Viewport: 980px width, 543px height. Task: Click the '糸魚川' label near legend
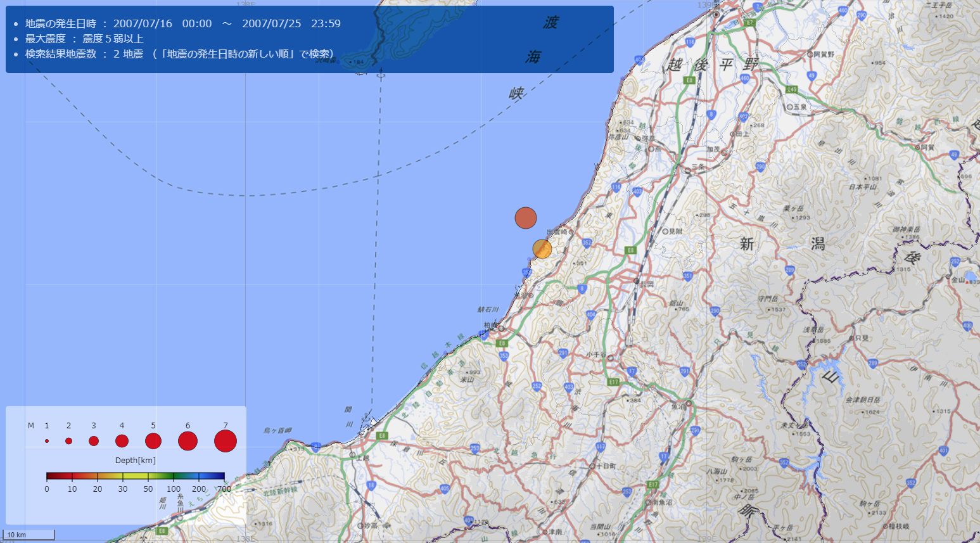click(181, 504)
